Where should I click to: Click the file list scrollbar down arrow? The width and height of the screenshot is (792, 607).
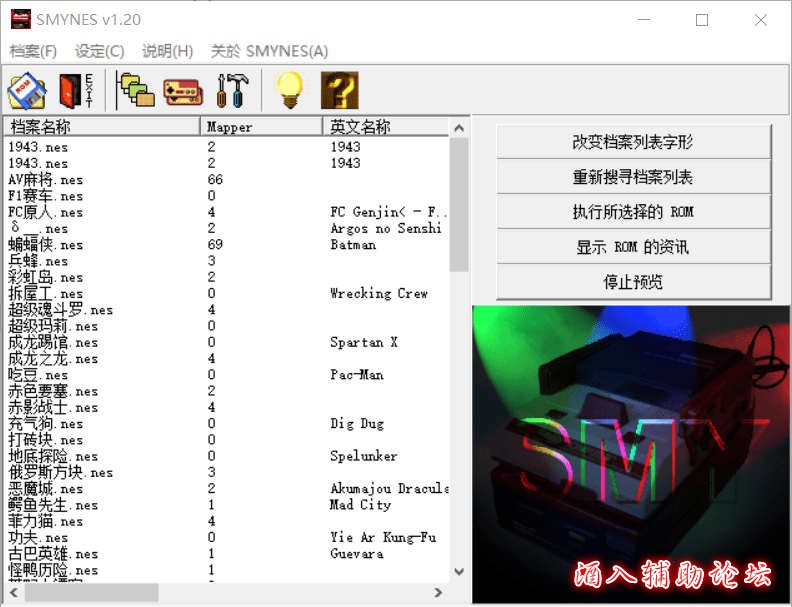coord(459,571)
